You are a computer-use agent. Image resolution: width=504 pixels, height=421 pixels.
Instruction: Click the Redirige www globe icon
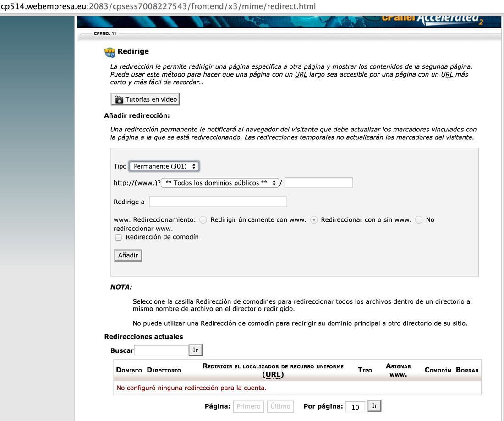click(110, 52)
